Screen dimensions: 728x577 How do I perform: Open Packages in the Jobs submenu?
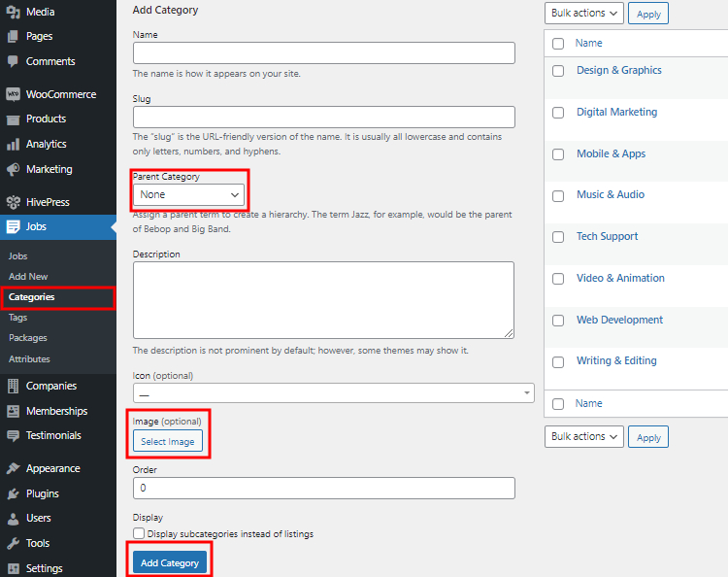[x=27, y=338]
